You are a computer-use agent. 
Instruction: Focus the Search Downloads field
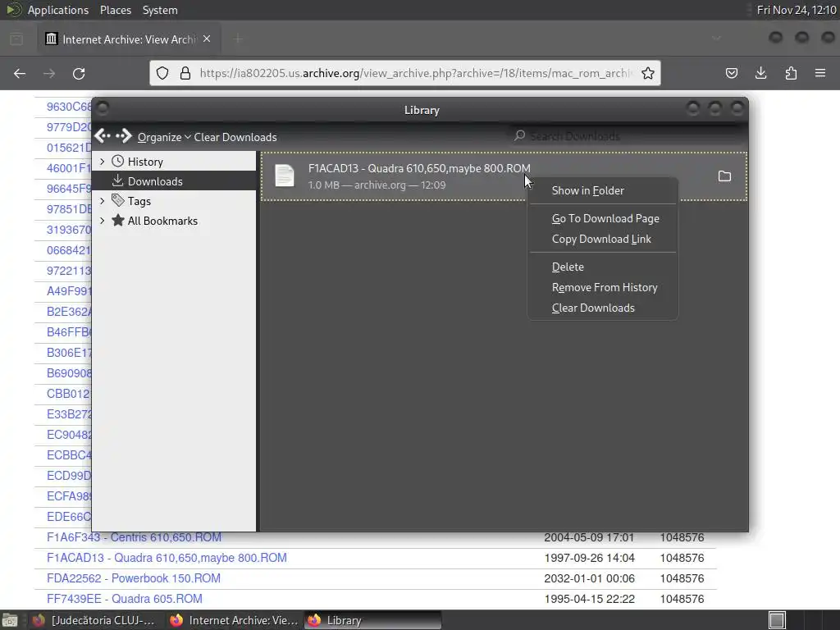coord(627,136)
